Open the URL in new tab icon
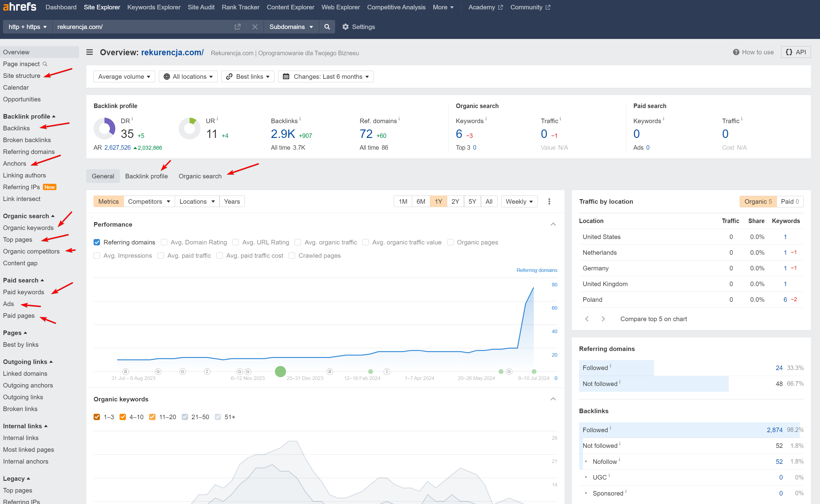The width and height of the screenshot is (820, 504). point(237,27)
